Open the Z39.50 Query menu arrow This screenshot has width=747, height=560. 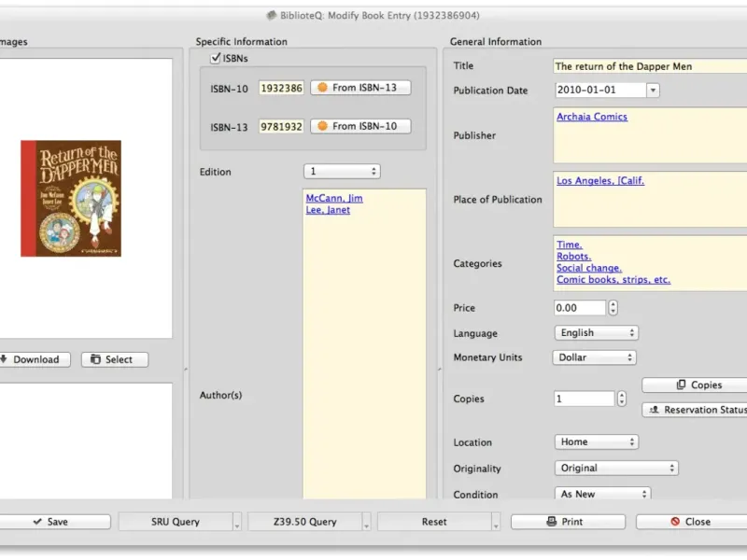click(366, 523)
